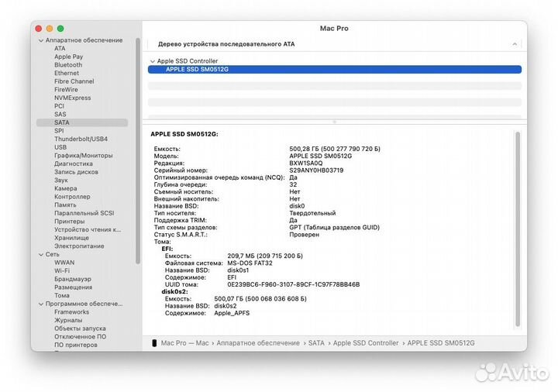Click the yellow minimize window button
This screenshot has height=392, width=558.
click(50, 29)
